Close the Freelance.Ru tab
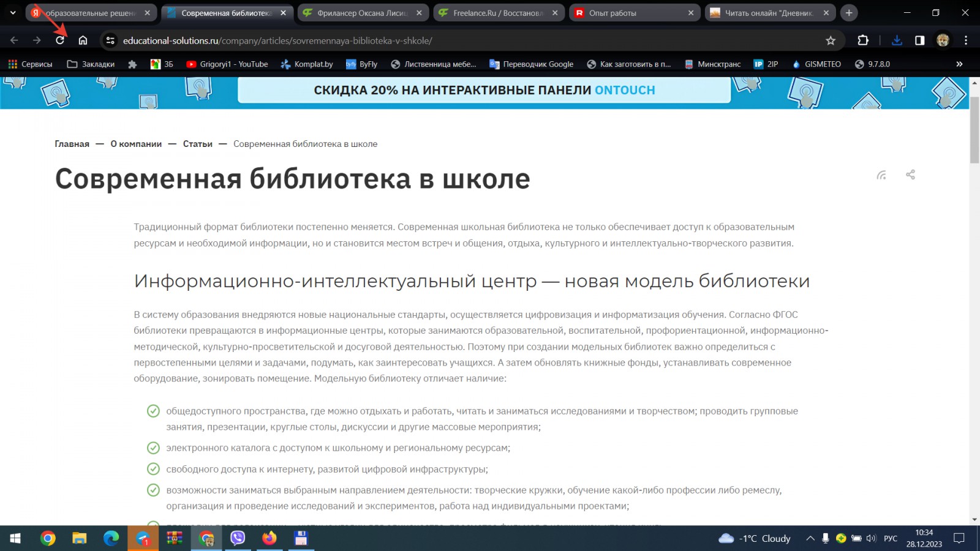 point(555,13)
